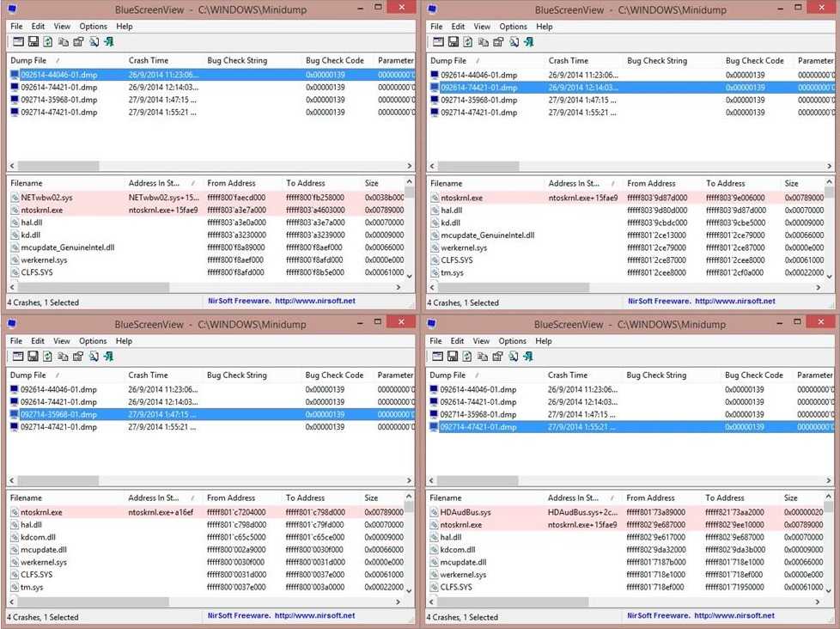840x629 pixels.
Task: Open View menu in bottom-right window
Action: (x=482, y=341)
